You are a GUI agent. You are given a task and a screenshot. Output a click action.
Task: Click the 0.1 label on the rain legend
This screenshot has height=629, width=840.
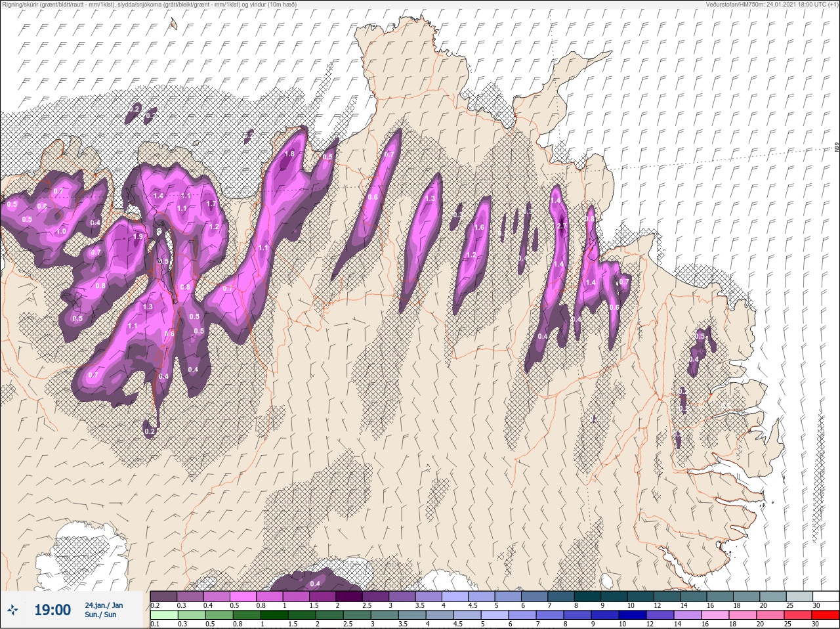155,624
